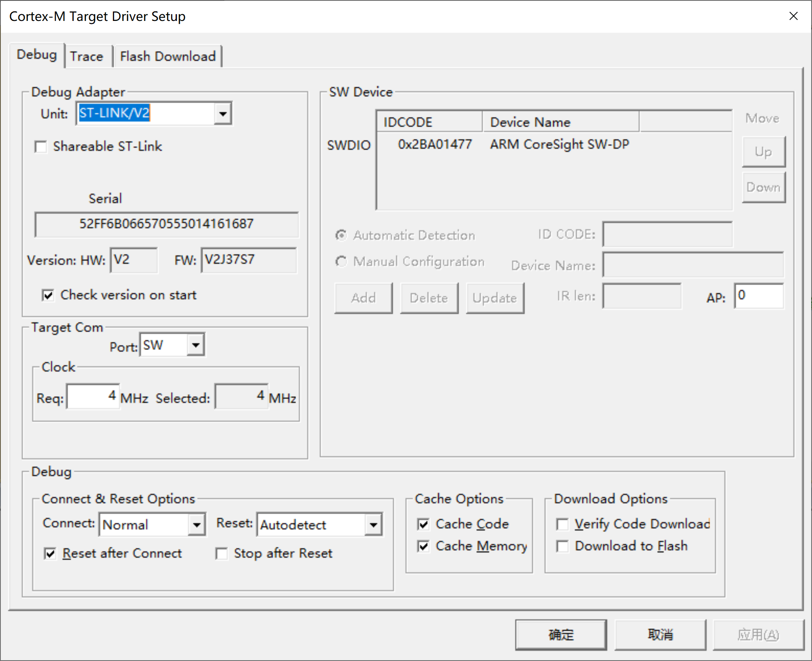Edit the Req clock frequency field
This screenshot has width=812, height=661.
pos(92,396)
